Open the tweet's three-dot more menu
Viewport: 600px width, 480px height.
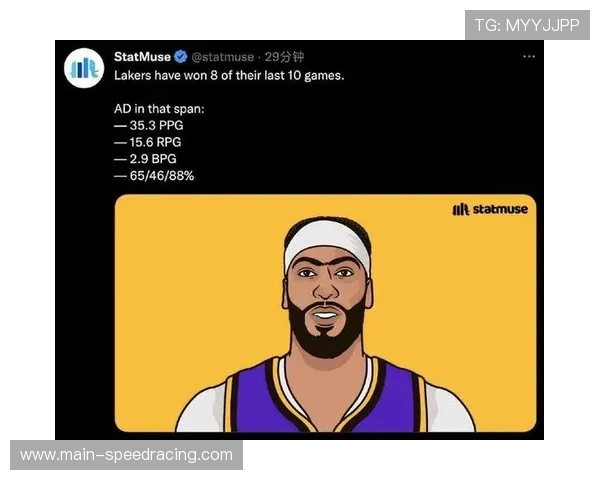(529, 57)
